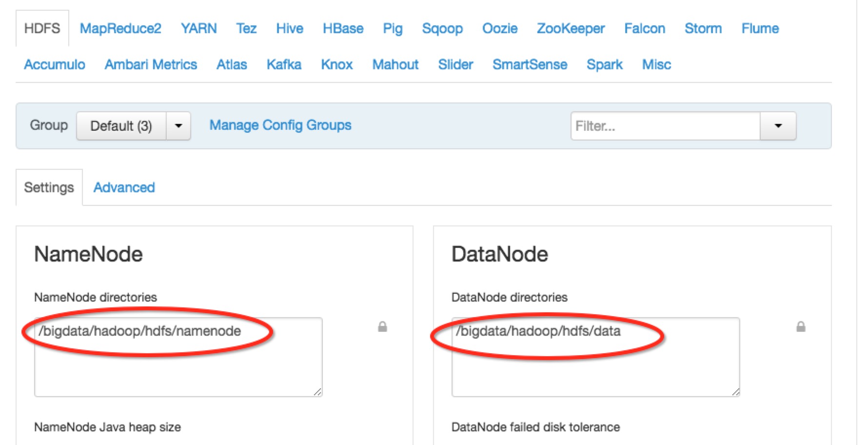This screenshot has height=445, width=868.
Task: Open the Misc configuration tab
Action: [x=656, y=64]
